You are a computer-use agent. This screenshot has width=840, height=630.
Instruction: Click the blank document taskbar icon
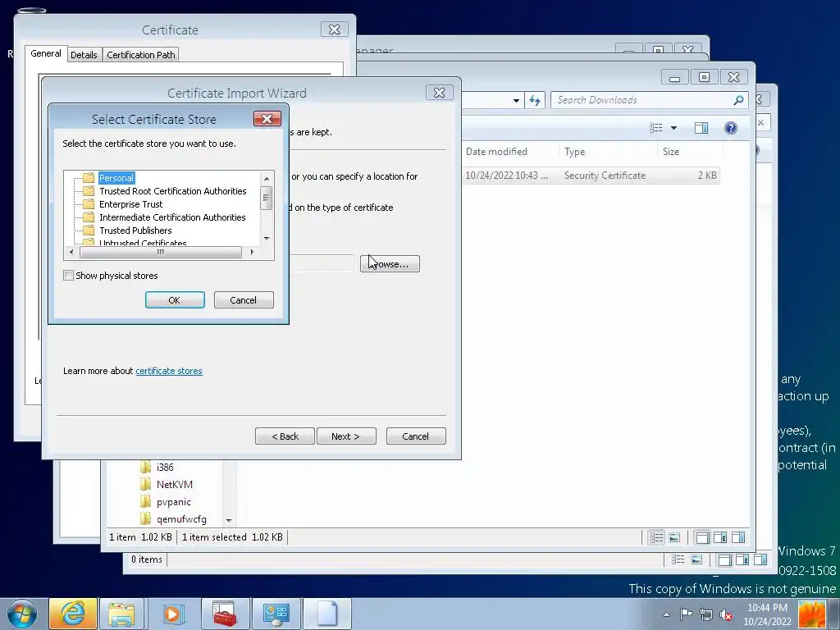point(326,614)
